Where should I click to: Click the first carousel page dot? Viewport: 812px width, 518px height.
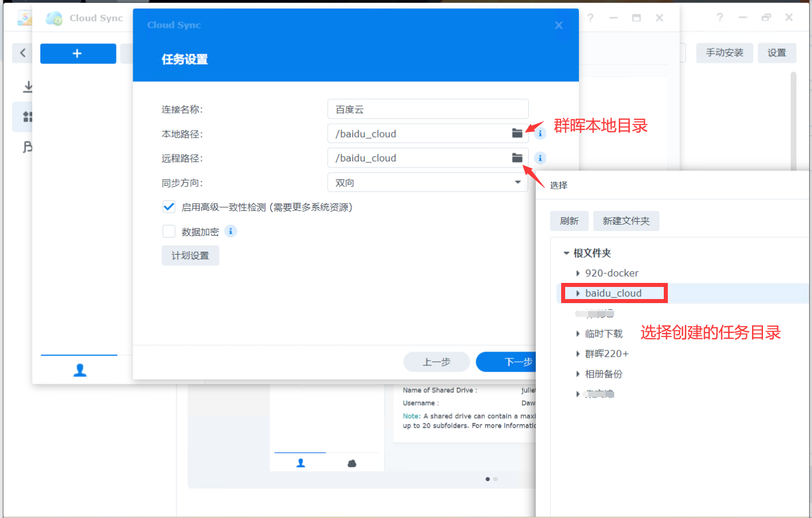click(x=488, y=479)
